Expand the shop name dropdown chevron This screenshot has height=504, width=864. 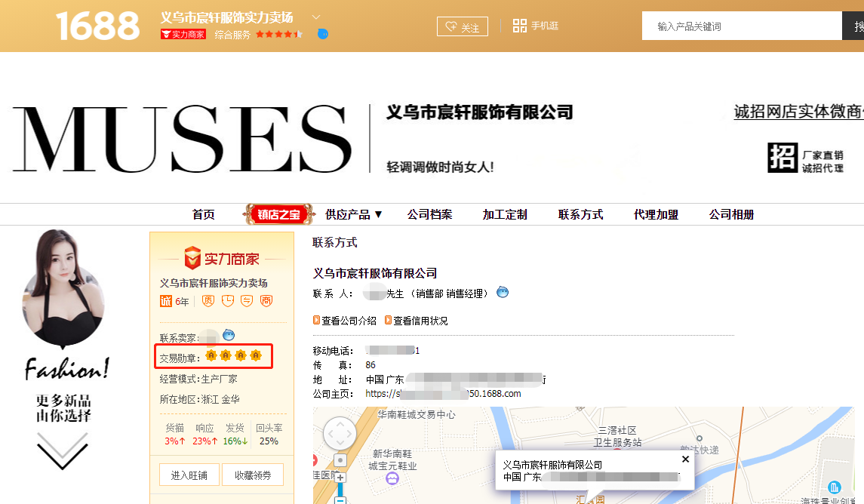[x=315, y=17]
